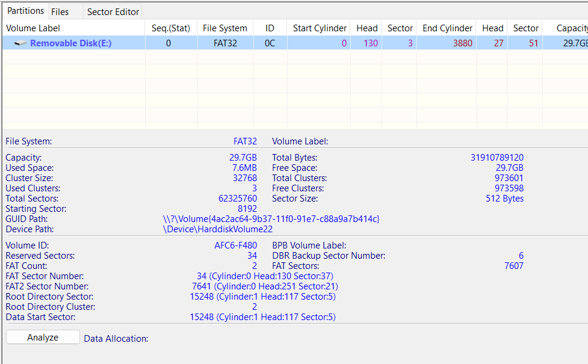Open the Sector Editor tab
This screenshot has height=364, width=588.
[113, 11]
